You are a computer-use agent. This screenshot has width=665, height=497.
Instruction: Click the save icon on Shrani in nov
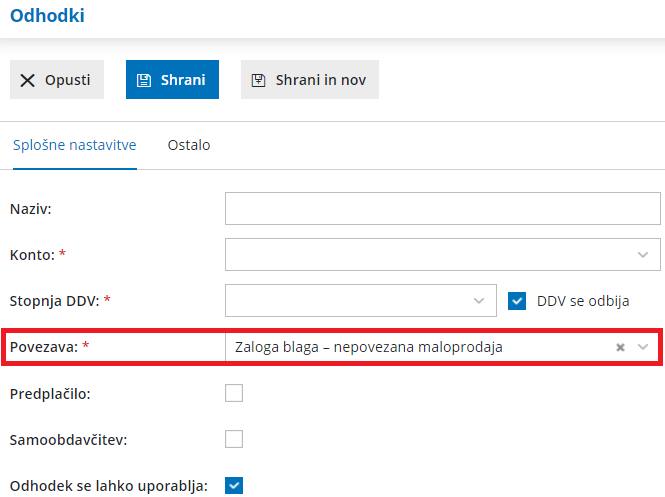click(259, 80)
